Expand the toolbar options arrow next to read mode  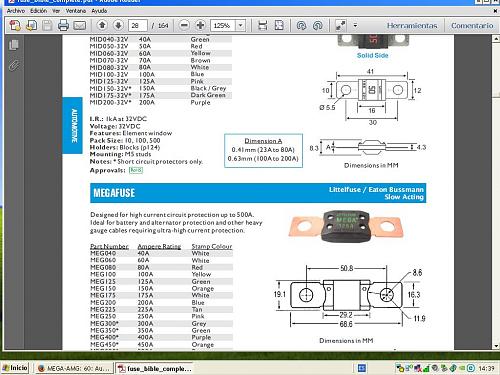355,25
